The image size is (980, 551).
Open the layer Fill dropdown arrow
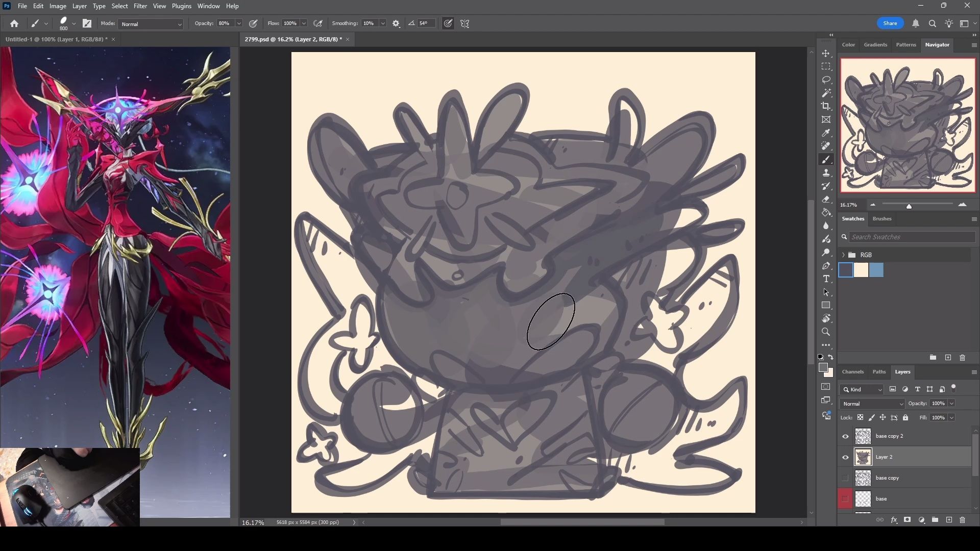pyautogui.click(x=951, y=417)
